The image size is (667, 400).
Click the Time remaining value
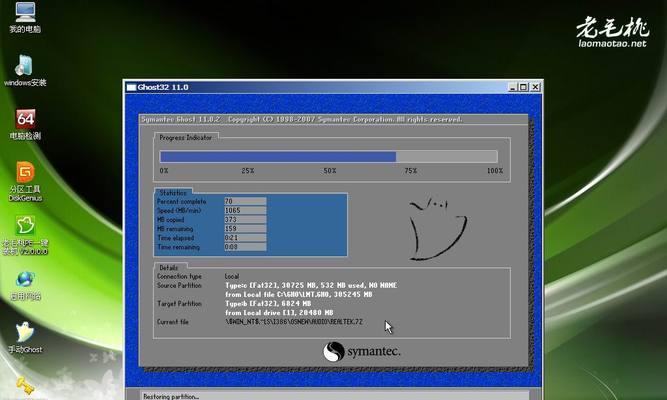[x=245, y=247]
